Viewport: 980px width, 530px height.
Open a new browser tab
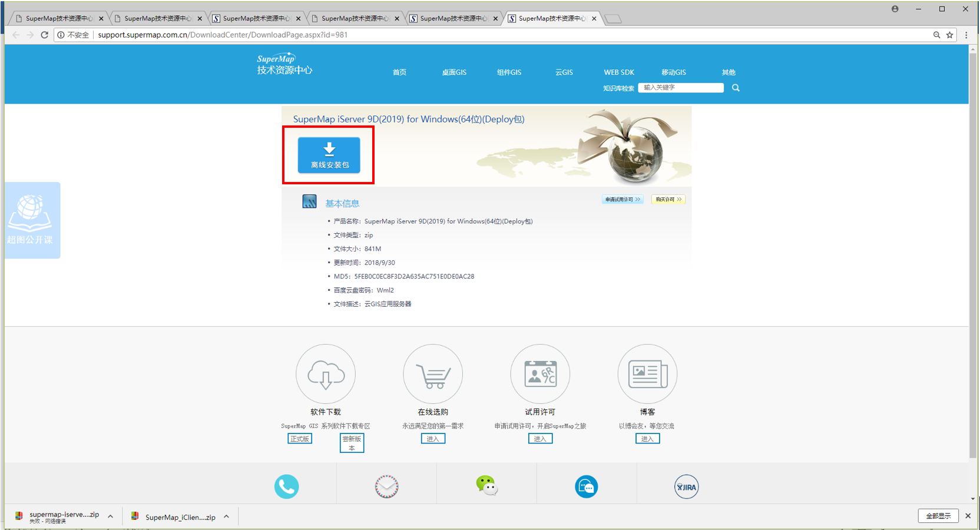(613, 19)
